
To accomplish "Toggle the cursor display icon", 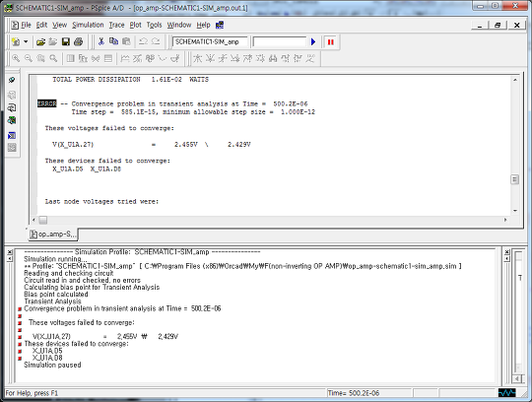I will click(175, 59).
